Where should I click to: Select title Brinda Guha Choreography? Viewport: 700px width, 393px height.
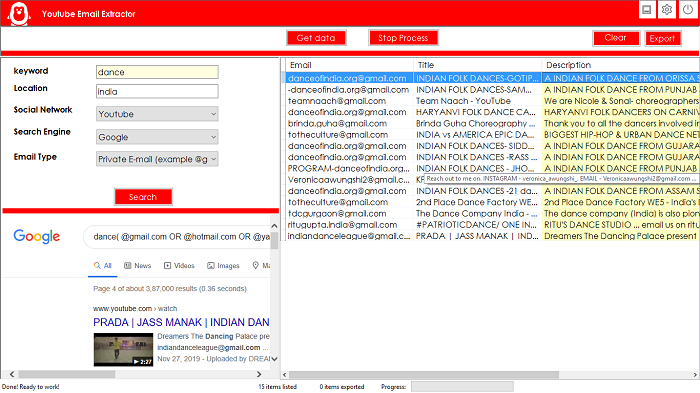tap(477, 123)
